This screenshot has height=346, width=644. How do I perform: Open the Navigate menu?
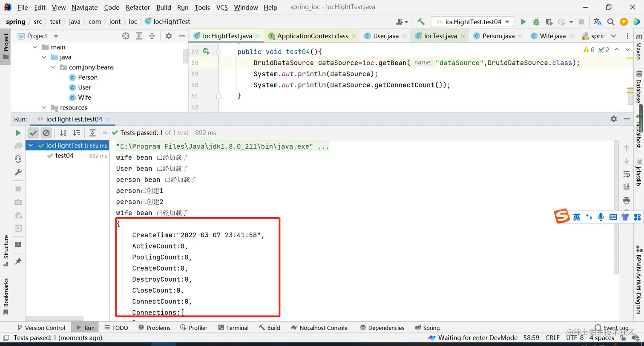pyautogui.click(x=84, y=7)
